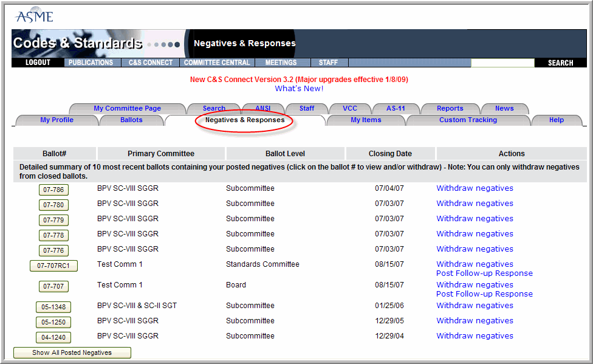
Task: Open ballot 07-778
Action: [x=53, y=235]
